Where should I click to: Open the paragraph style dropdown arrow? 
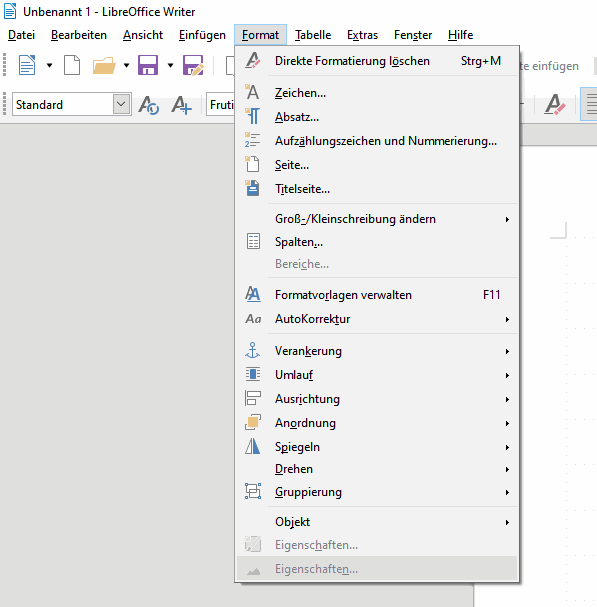click(x=121, y=104)
